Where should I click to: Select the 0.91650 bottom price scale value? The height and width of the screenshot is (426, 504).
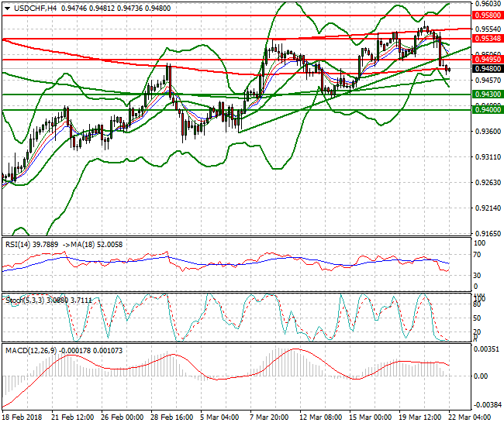[488, 233]
